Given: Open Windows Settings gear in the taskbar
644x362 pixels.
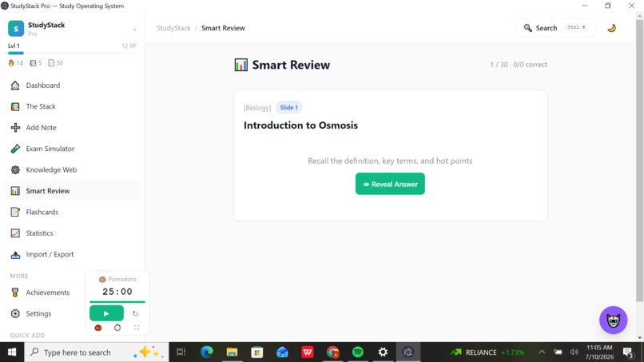Looking at the screenshot, I should [x=383, y=352].
